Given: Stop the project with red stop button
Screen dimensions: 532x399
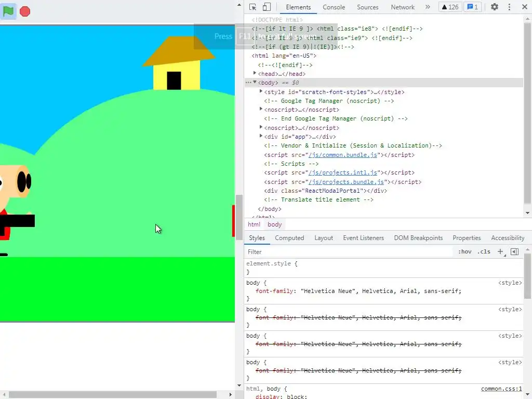Looking at the screenshot, I should [x=25, y=11].
